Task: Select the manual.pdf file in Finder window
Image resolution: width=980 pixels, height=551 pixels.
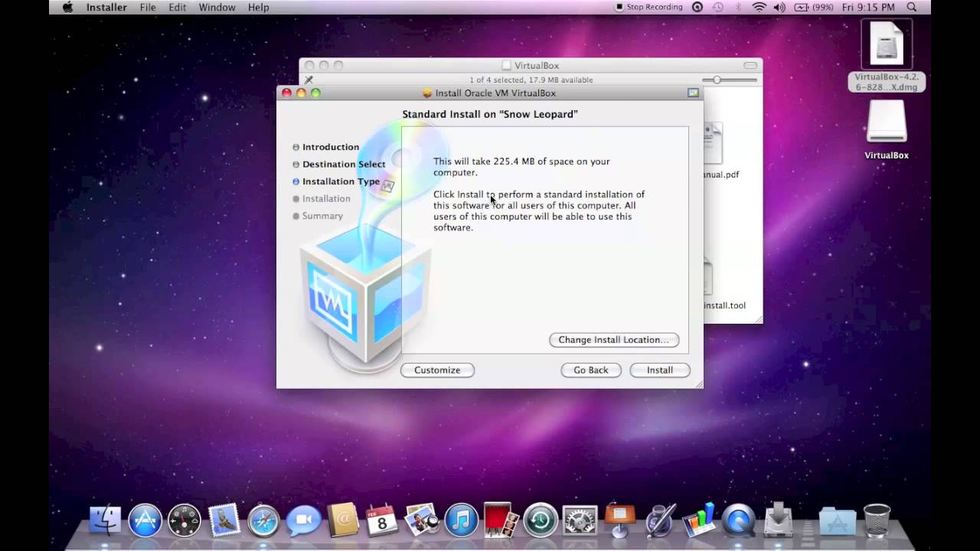Action: click(720, 152)
